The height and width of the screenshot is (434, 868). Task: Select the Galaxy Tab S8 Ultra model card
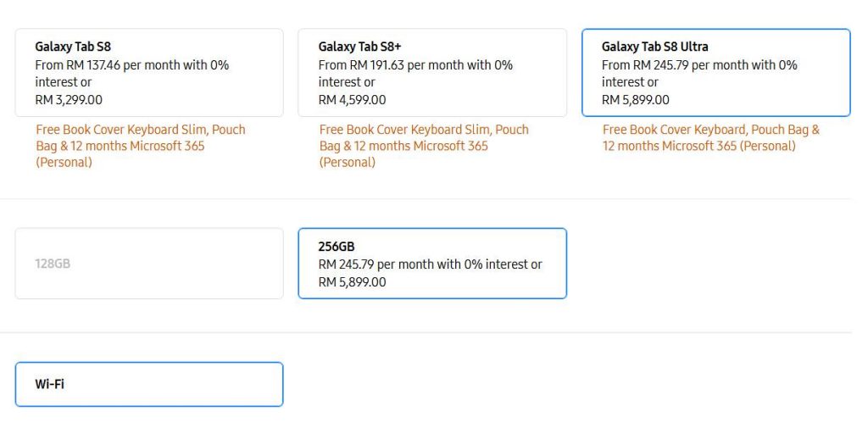715,73
